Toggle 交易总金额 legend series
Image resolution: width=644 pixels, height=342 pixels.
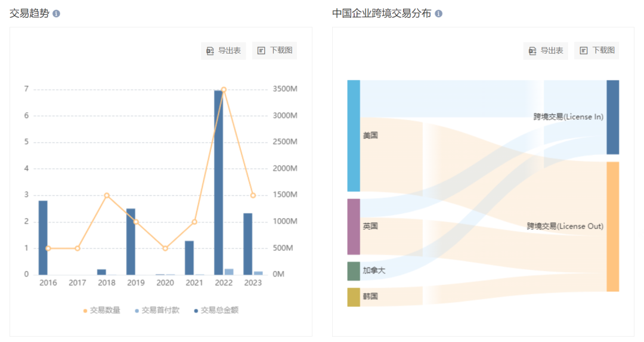[215, 310]
